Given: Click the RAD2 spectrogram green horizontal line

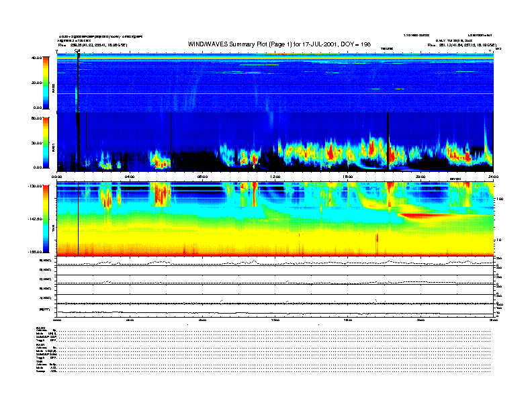Looking at the screenshot, I should (x=275, y=93).
